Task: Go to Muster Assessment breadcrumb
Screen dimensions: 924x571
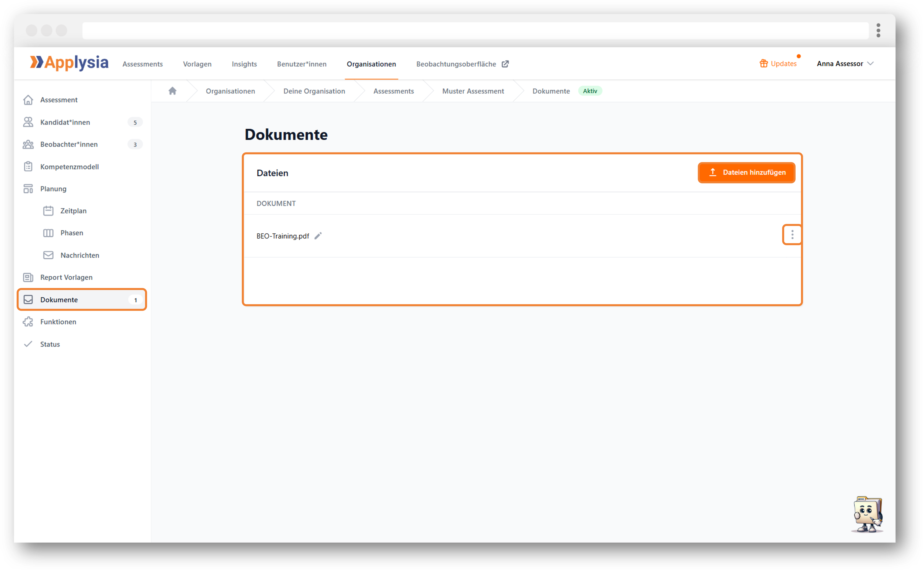Action: tap(473, 91)
